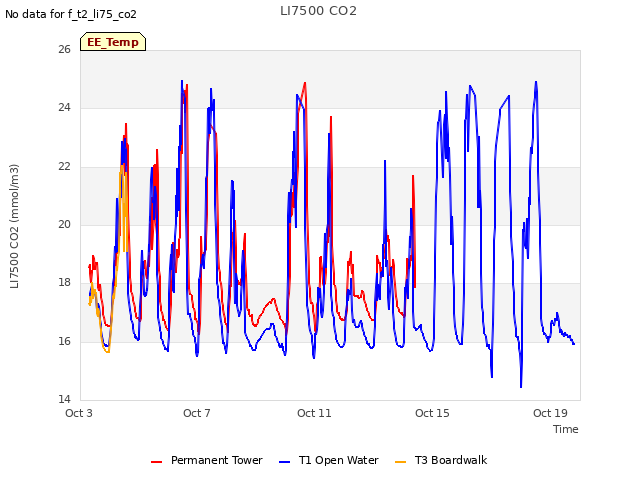Image resolution: width=640 pixels, height=480 pixels.
Task: Click the 'No data for f_t2_li75_co2' message
Action: (71, 14)
